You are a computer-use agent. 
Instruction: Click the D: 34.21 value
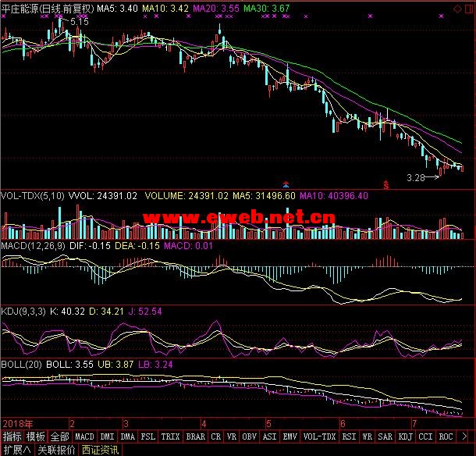coord(106,312)
